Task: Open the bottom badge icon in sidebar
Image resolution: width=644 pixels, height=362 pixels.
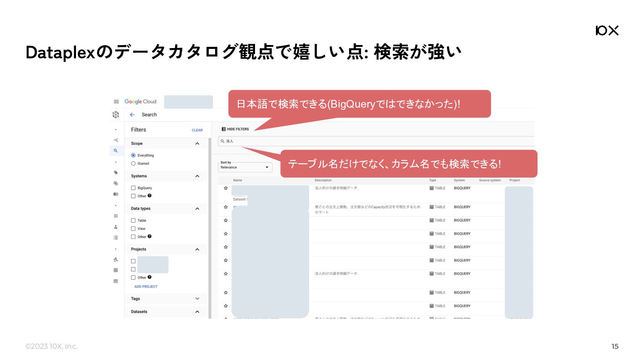Action: point(115,281)
